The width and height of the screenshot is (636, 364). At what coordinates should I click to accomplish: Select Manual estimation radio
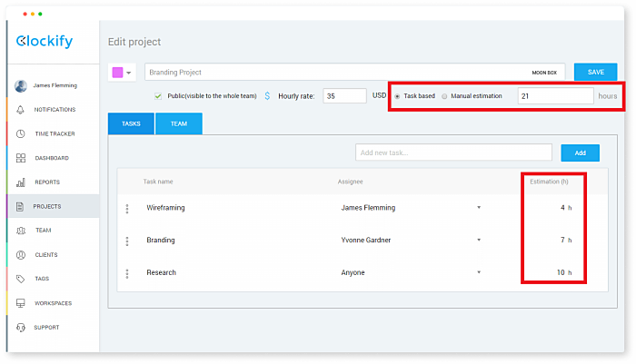pyautogui.click(x=444, y=96)
